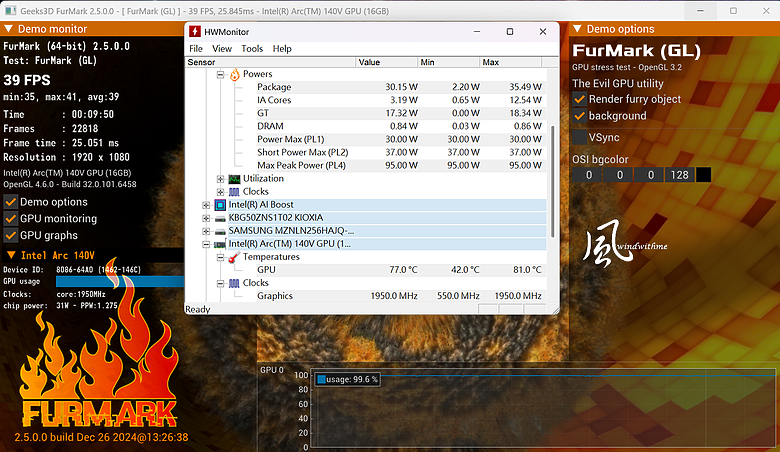Uncheck the background checkbox
The width and height of the screenshot is (780, 452).
[x=579, y=116]
